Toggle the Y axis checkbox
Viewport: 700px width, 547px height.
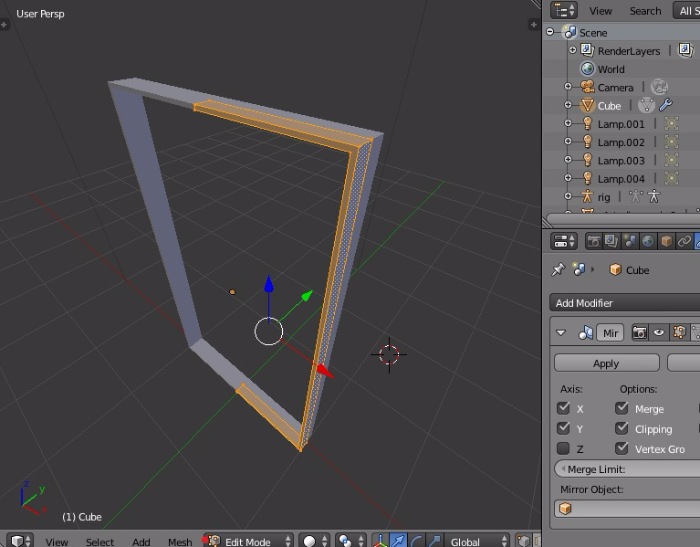563,428
